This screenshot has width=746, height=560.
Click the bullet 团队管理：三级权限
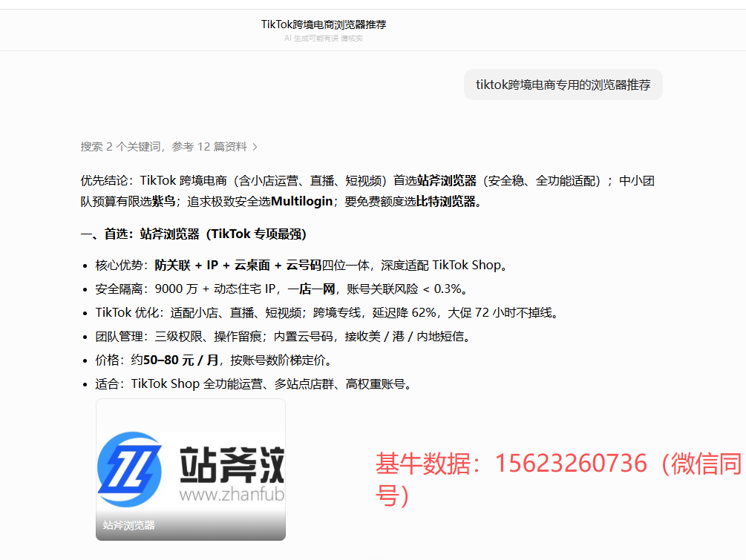[284, 337]
